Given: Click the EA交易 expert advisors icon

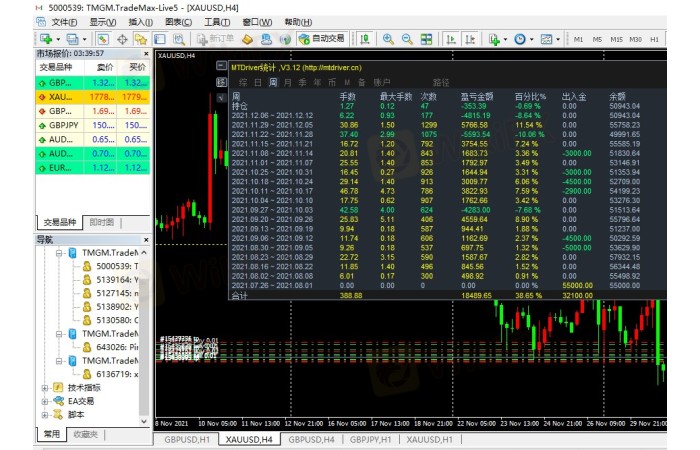Looking at the screenshot, I should (x=58, y=401).
